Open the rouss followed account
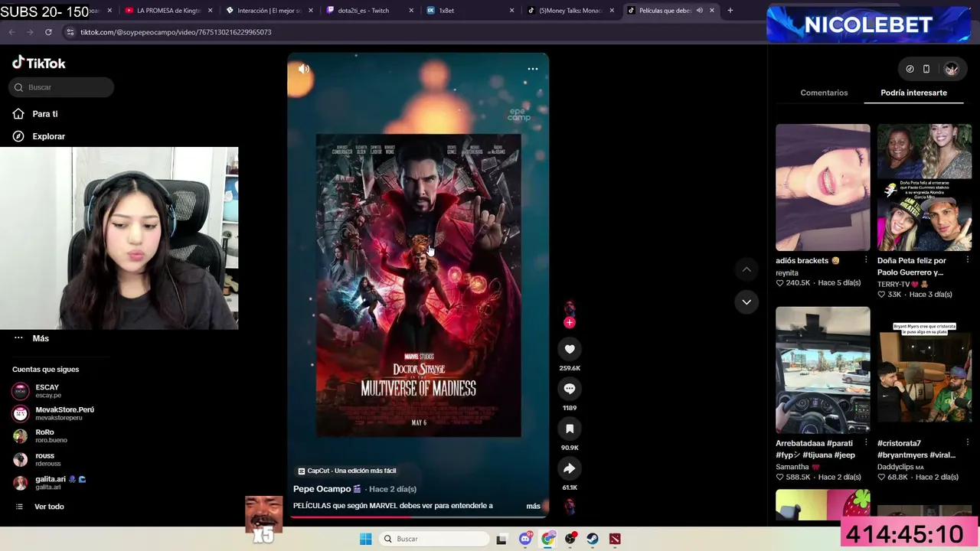Screen dimensions: 980x551 pyautogui.click(x=38, y=459)
